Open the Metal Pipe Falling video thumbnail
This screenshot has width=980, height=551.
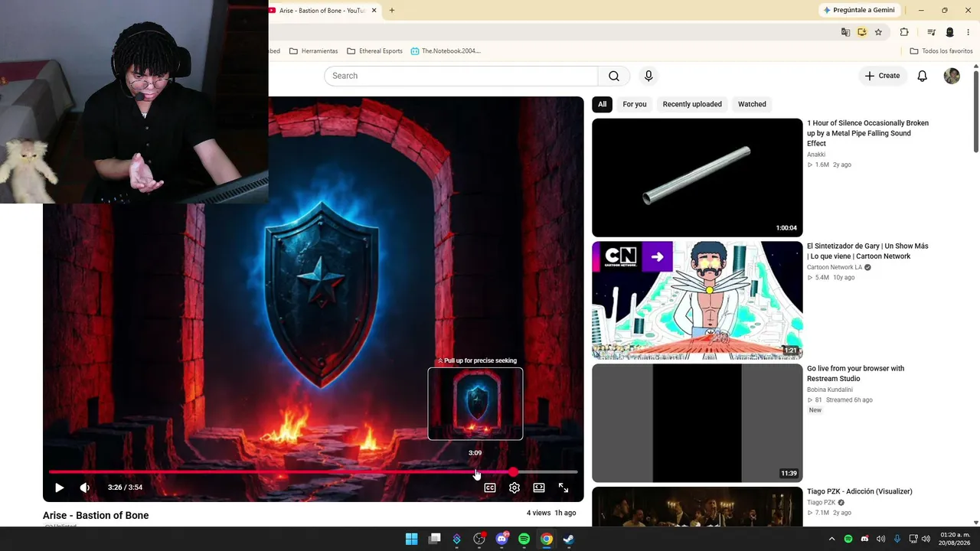697,178
